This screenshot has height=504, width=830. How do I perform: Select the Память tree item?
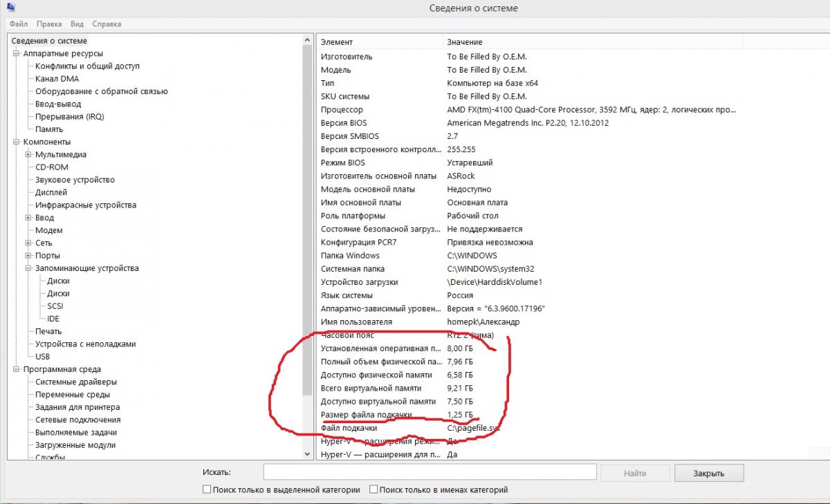tap(49, 129)
